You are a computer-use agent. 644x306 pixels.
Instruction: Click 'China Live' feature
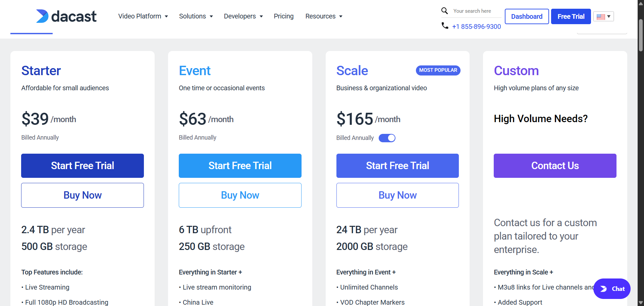198,302
